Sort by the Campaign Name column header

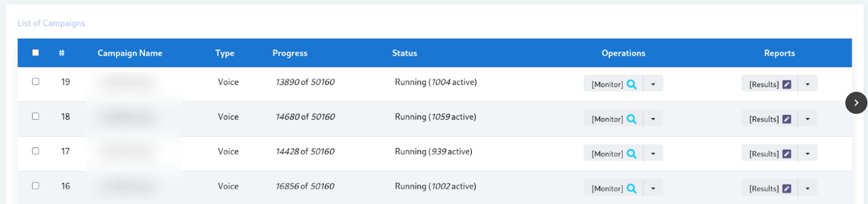pos(130,53)
